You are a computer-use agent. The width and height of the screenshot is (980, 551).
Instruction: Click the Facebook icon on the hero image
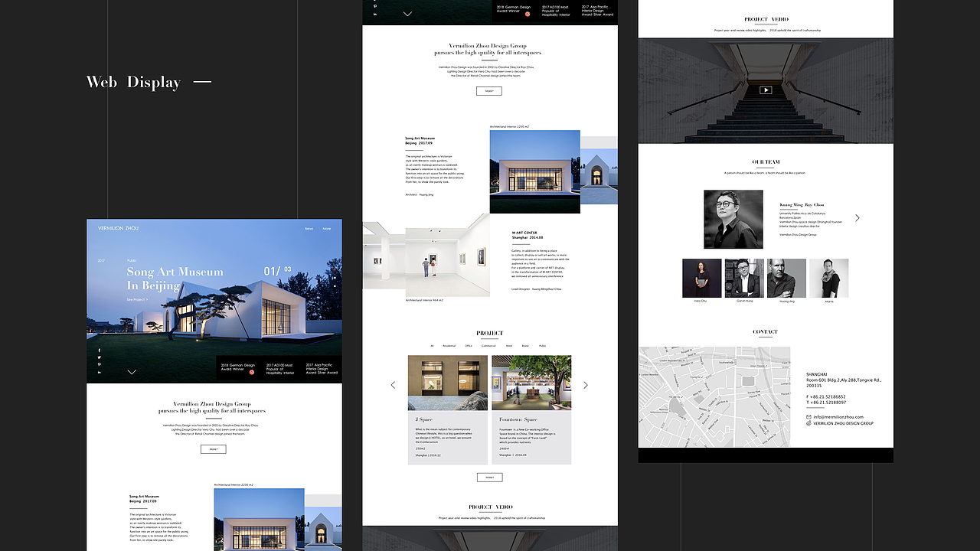click(x=100, y=350)
